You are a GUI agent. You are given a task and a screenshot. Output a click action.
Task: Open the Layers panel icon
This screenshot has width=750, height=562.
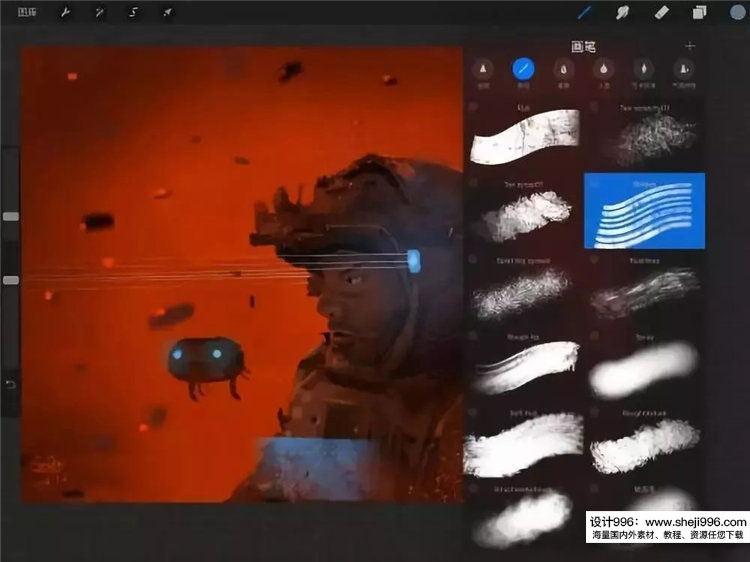pos(699,13)
